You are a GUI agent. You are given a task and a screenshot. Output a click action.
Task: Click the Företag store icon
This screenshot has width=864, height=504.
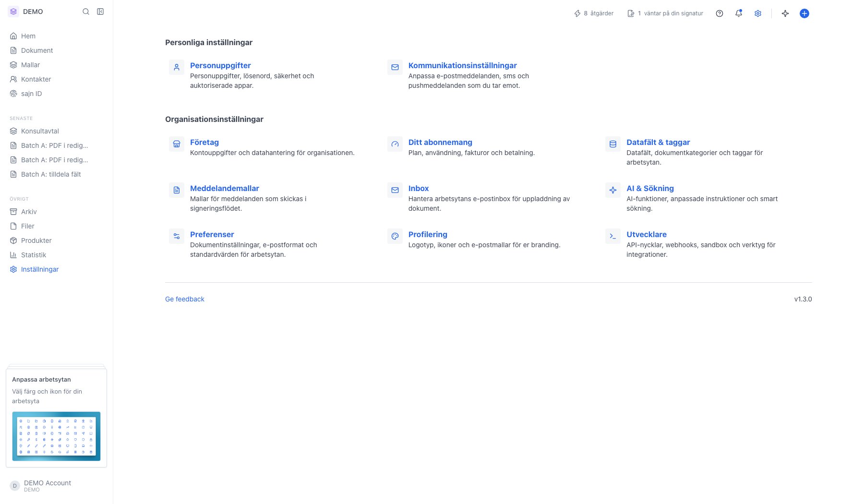click(177, 144)
